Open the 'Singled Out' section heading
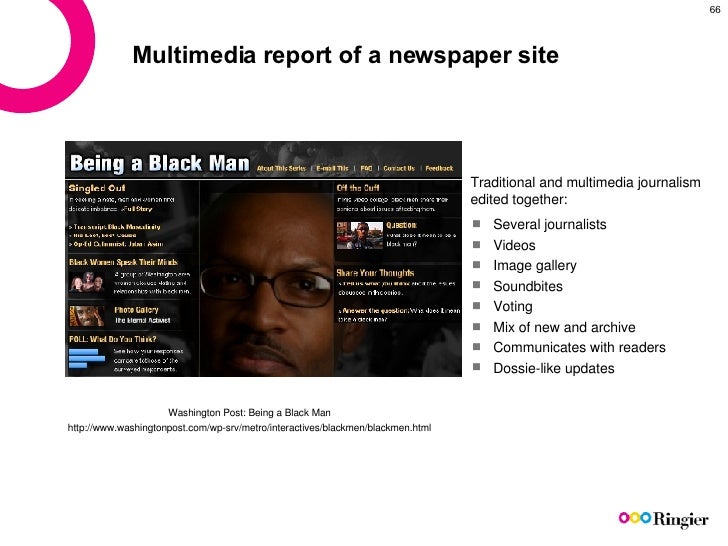Screen dimensions: 728x546 point(97,188)
